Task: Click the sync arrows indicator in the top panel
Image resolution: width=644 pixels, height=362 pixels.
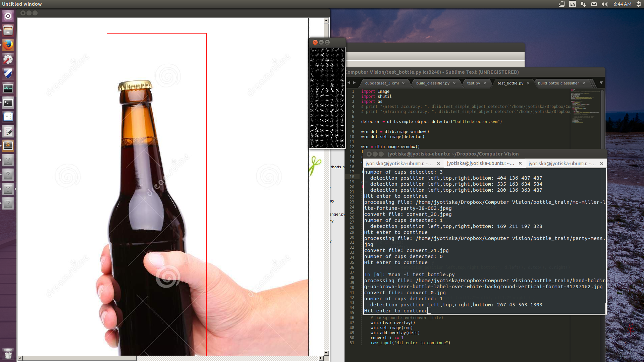Action: [583, 4]
